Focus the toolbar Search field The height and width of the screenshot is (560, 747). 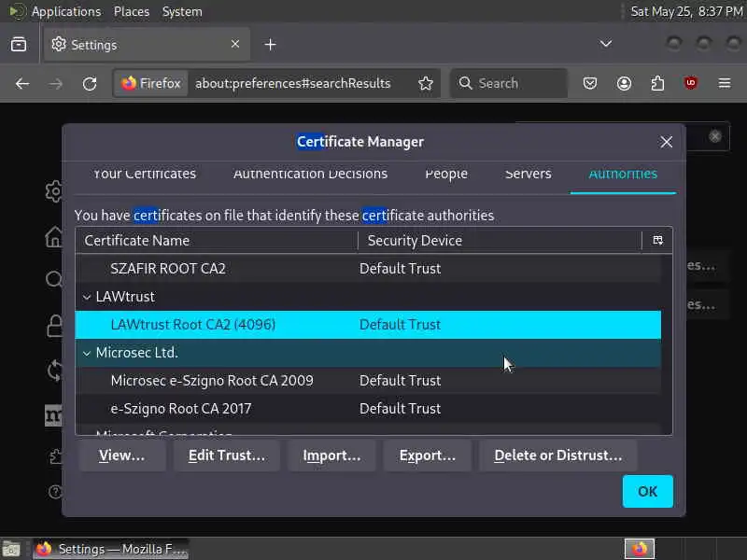[509, 83]
